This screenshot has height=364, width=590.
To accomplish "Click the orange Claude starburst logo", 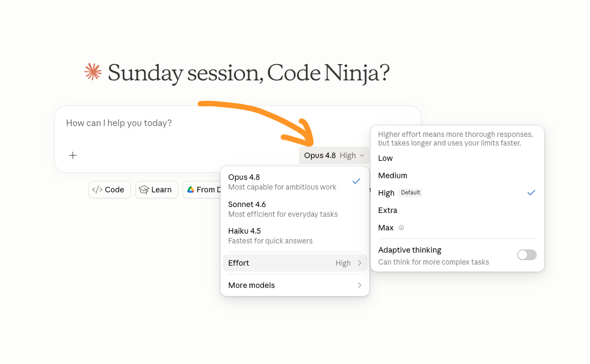I will click(93, 72).
